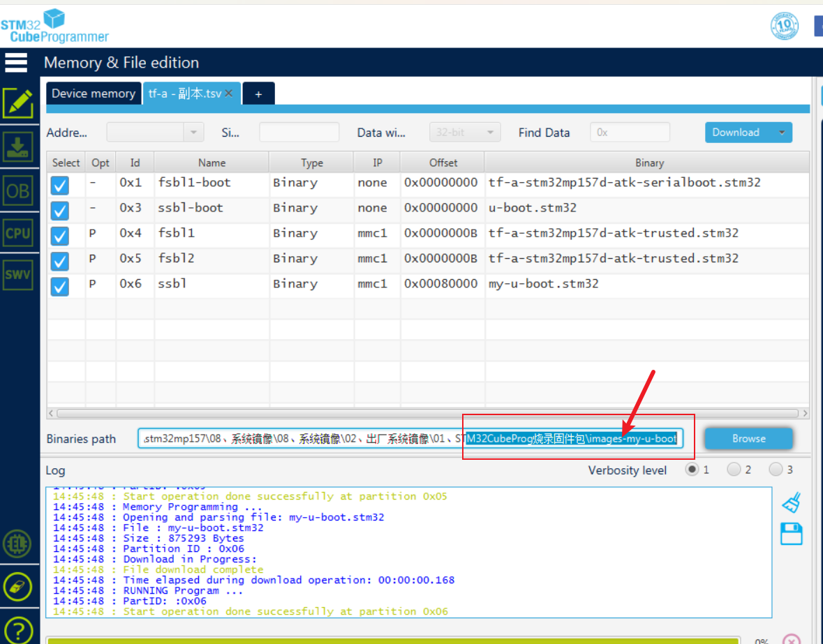Expand the Download button dropdown arrow
The image size is (823, 644).
(782, 133)
